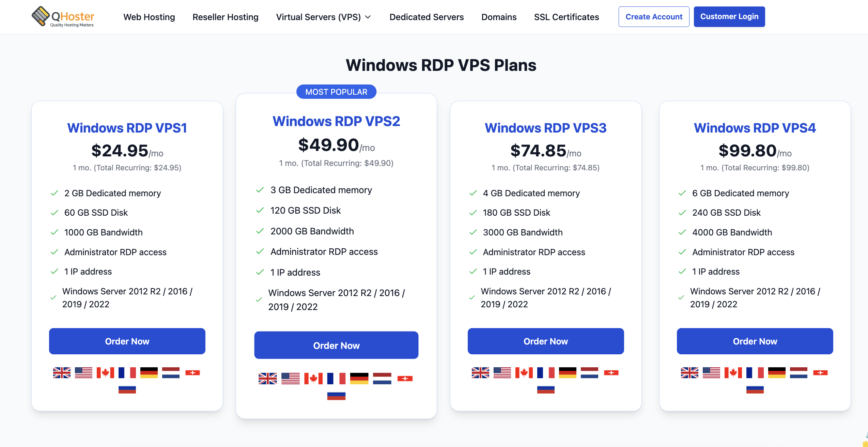Image resolution: width=868 pixels, height=447 pixels.
Task: Open the Web Hosting menu item
Action: [149, 17]
